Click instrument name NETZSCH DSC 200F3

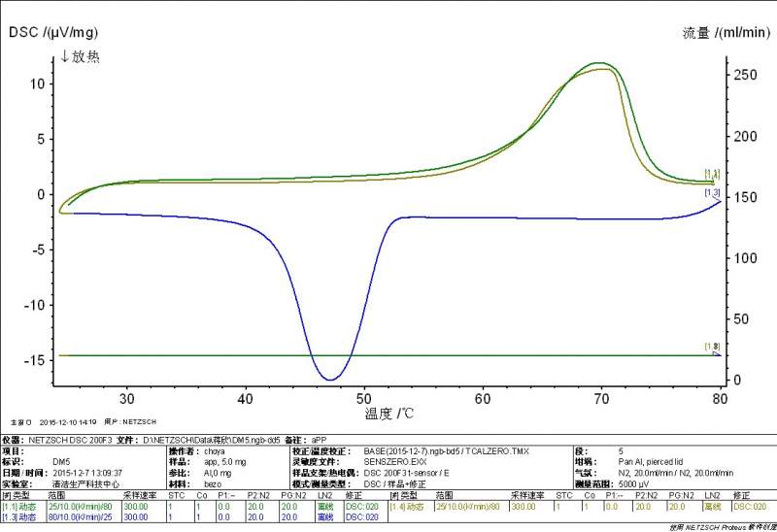70,440
